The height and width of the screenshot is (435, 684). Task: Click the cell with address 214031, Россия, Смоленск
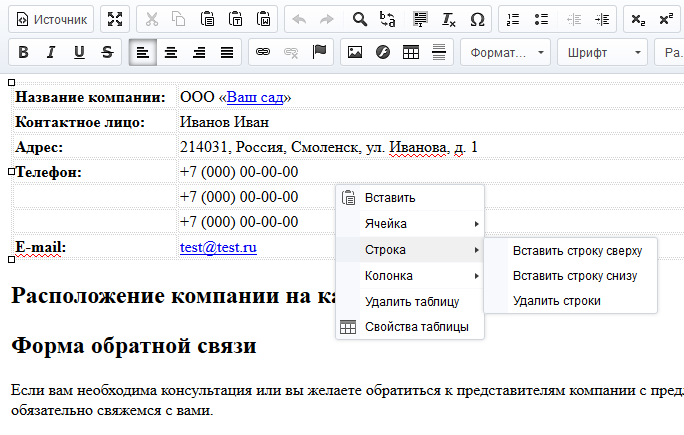pyautogui.click(x=328, y=147)
